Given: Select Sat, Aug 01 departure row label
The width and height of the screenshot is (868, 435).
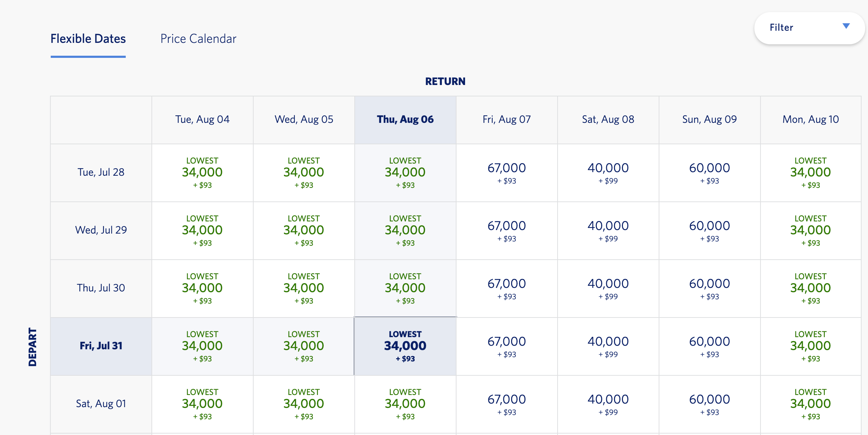Looking at the screenshot, I should click(x=101, y=404).
